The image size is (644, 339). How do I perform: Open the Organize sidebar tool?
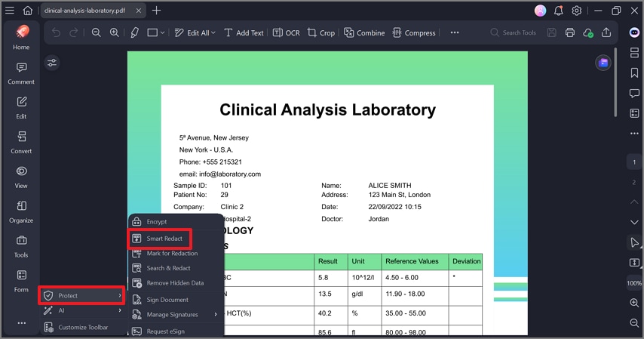(21, 212)
